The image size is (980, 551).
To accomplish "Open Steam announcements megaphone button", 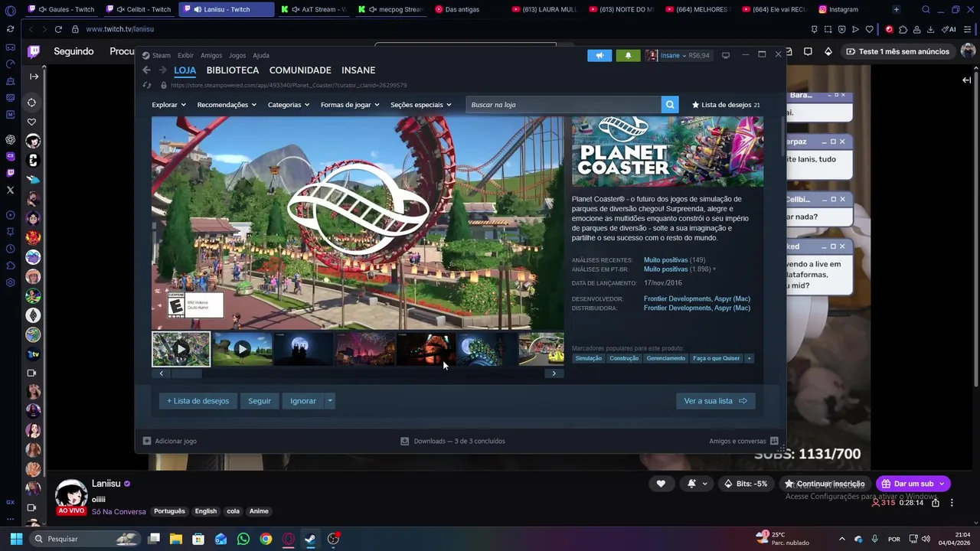I will (x=599, y=55).
